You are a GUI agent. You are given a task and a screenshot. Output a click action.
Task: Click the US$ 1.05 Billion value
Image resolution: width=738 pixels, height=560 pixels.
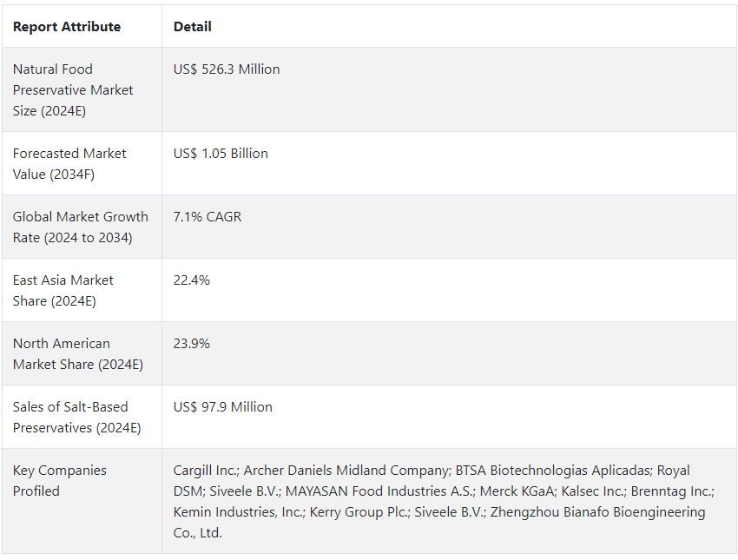(221, 154)
